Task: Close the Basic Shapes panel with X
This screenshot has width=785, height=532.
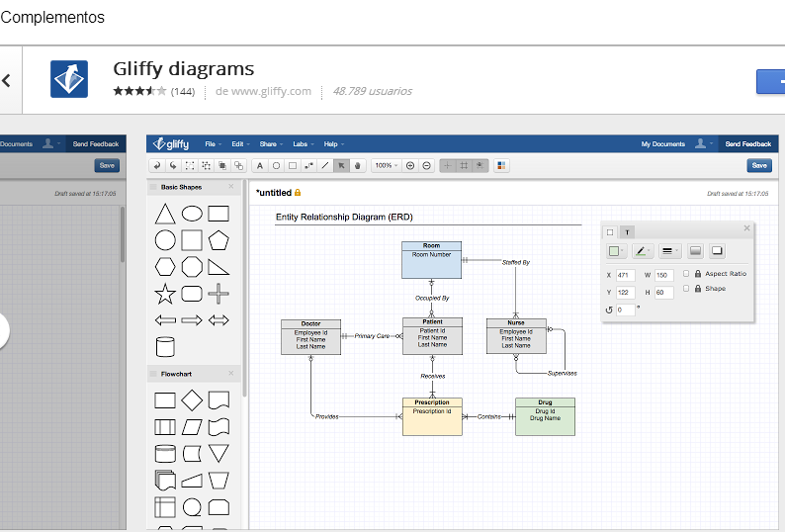Action: 230,186
